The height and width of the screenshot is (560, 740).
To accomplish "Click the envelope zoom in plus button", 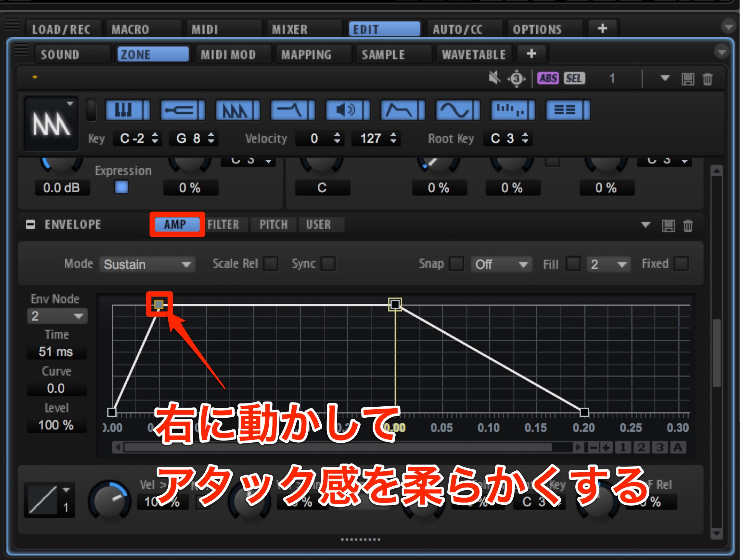I will [x=606, y=447].
